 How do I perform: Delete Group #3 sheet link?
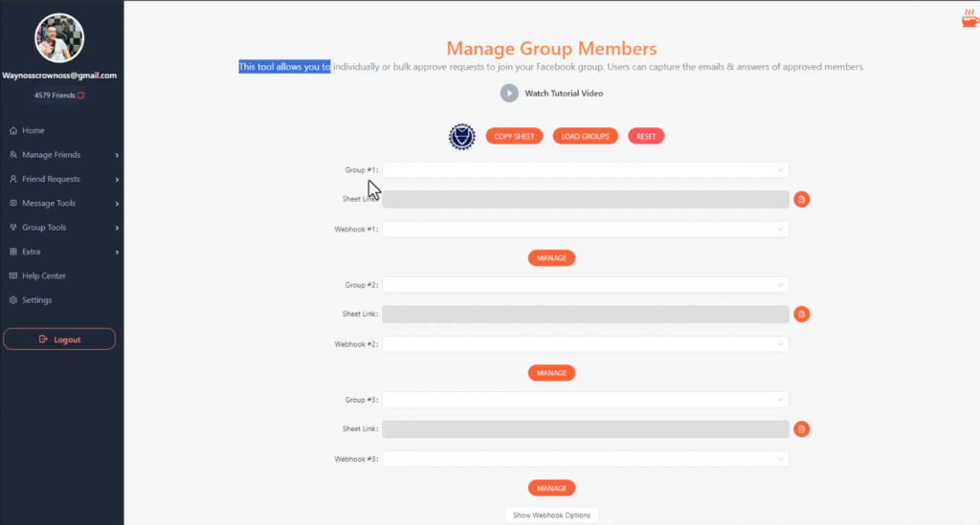[x=801, y=428]
